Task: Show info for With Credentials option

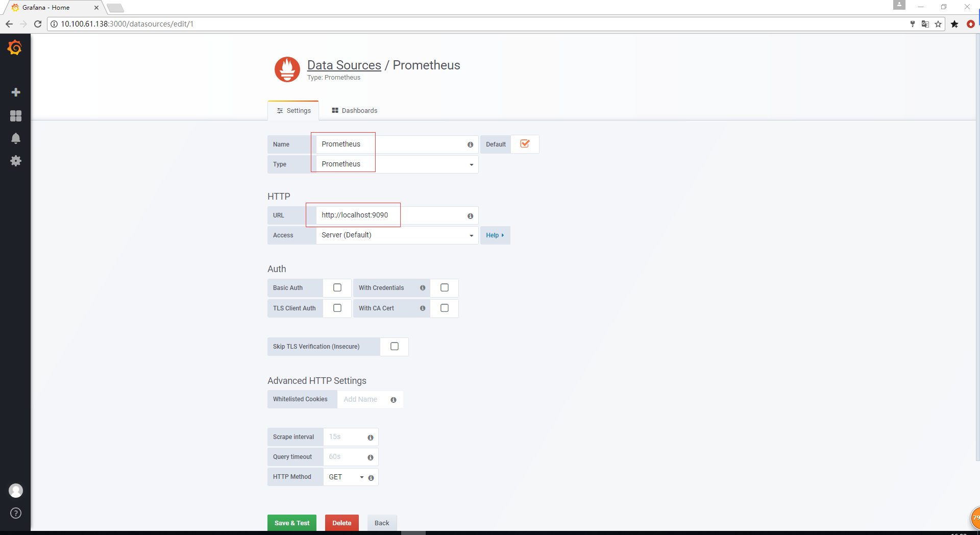Action: click(x=423, y=288)
